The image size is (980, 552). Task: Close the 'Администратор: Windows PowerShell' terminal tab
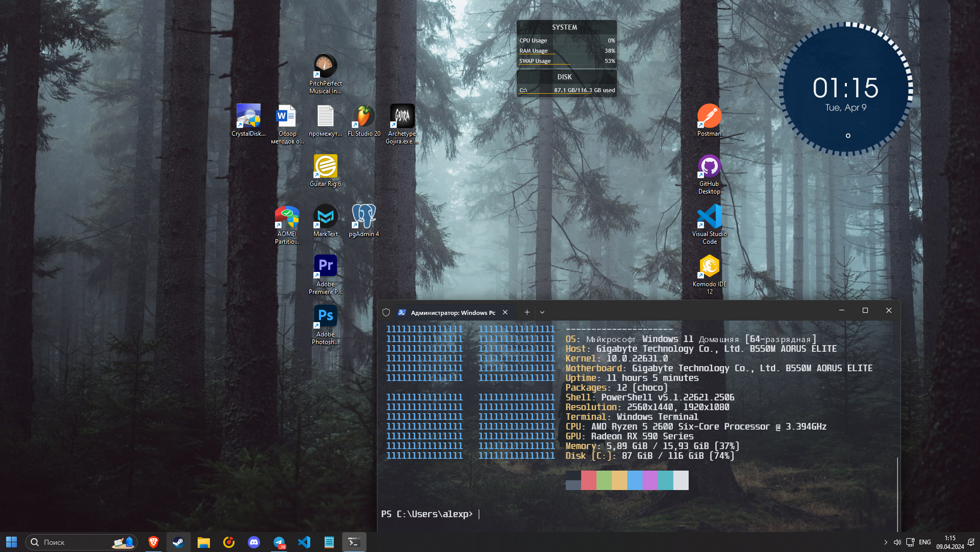[505, 312]
